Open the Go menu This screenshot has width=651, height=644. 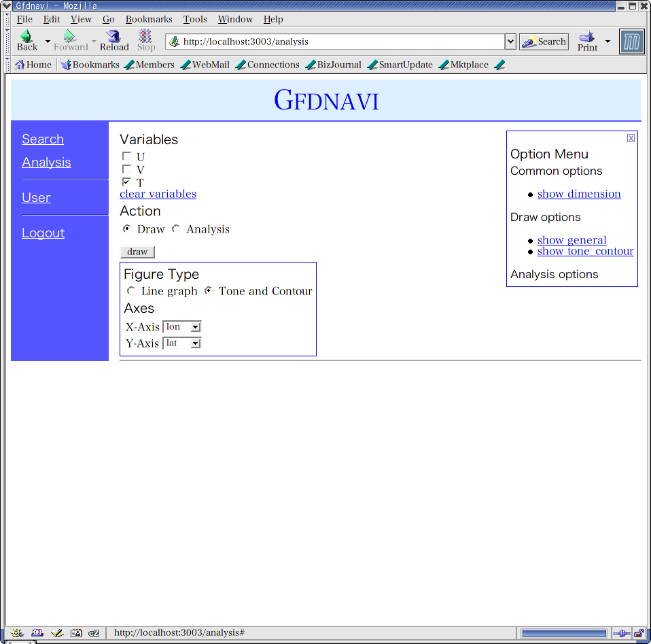[x=108, y=19]
